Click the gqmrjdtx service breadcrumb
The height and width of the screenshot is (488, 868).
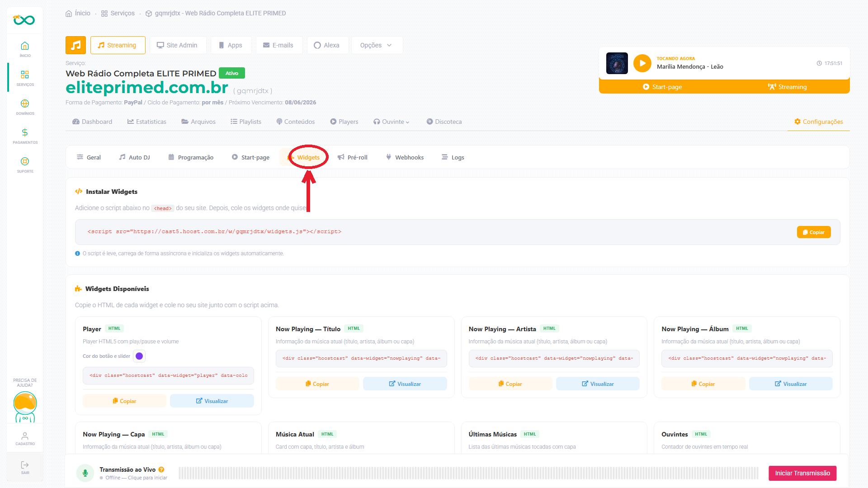click(216, 13)
